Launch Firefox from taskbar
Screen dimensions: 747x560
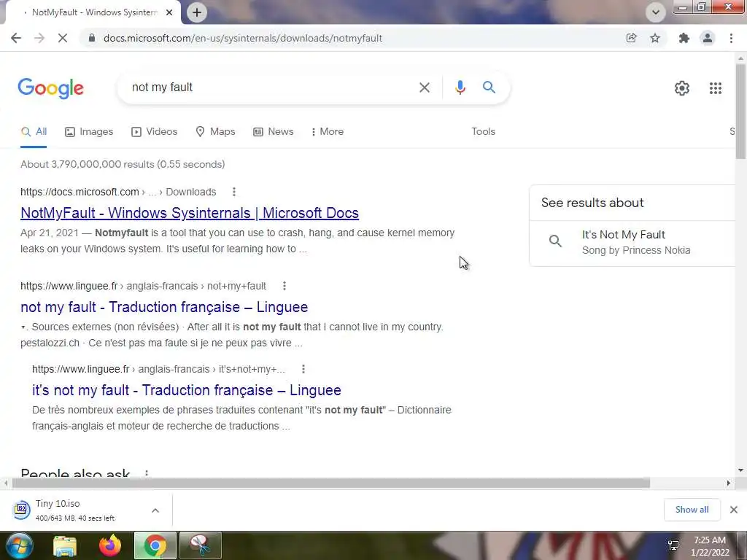coord(109,546)
